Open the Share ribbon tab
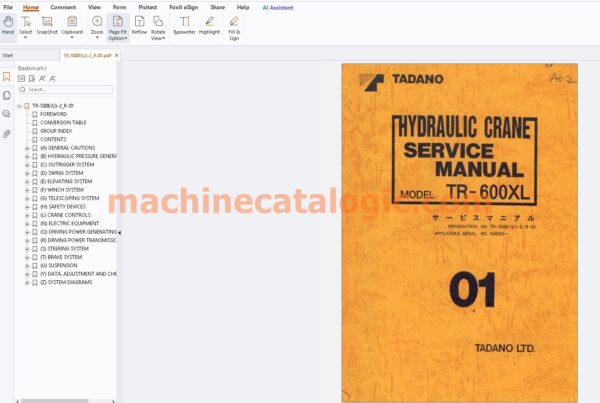Image resolution: width=600 pixels, height=403 pixels. point(217,7)
